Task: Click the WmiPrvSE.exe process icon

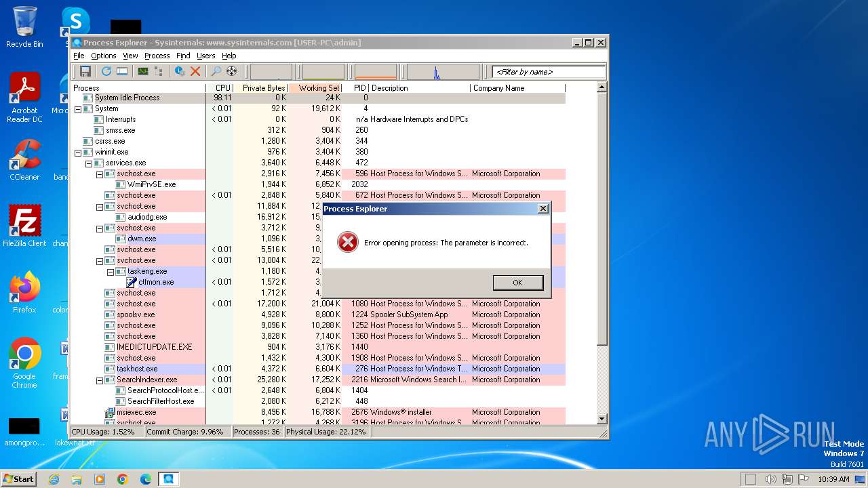Action: (x=121, y=184)
